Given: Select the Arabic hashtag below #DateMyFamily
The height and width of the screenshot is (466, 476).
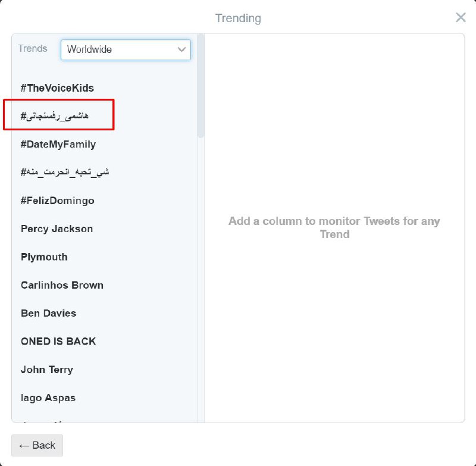Looking at the screenshot, I should point(65,173).
